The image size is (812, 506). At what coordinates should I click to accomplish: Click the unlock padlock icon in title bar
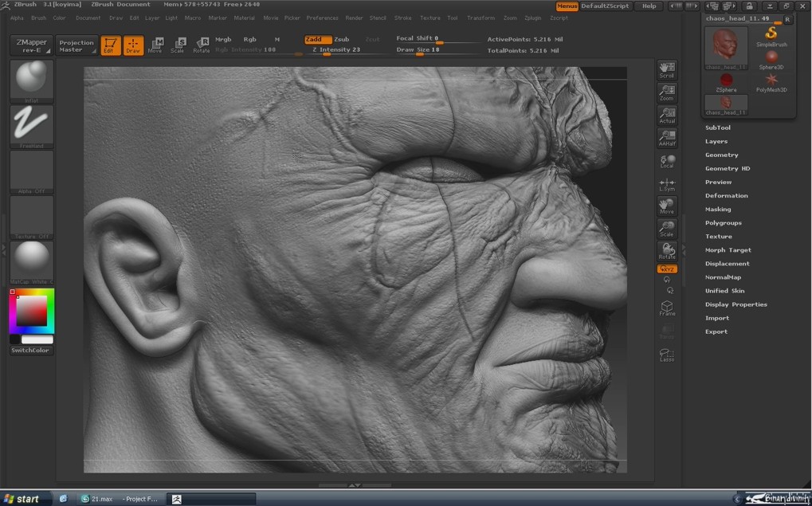click(747, 6)
